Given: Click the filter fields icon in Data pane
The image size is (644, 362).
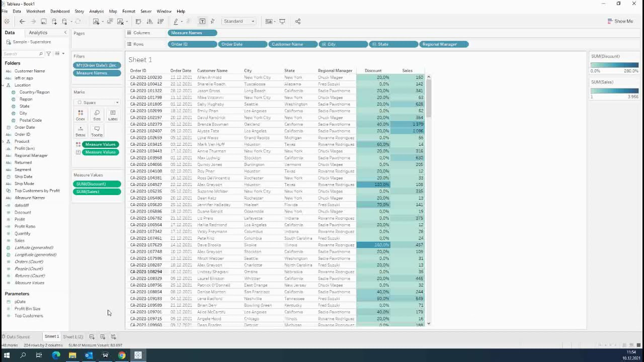Looking at the screenshot, I should [x=49, y=53].
